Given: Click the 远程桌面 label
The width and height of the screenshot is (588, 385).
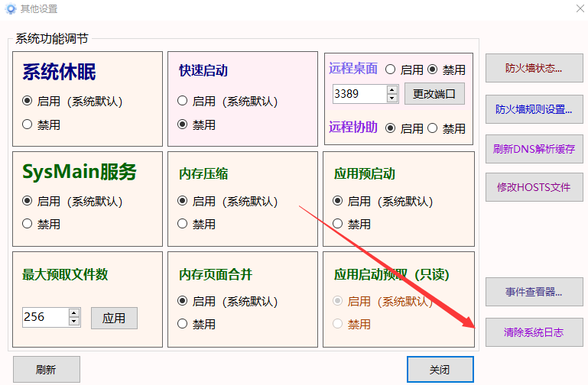Looking at the screenshot, I should (x=353, y=69).
